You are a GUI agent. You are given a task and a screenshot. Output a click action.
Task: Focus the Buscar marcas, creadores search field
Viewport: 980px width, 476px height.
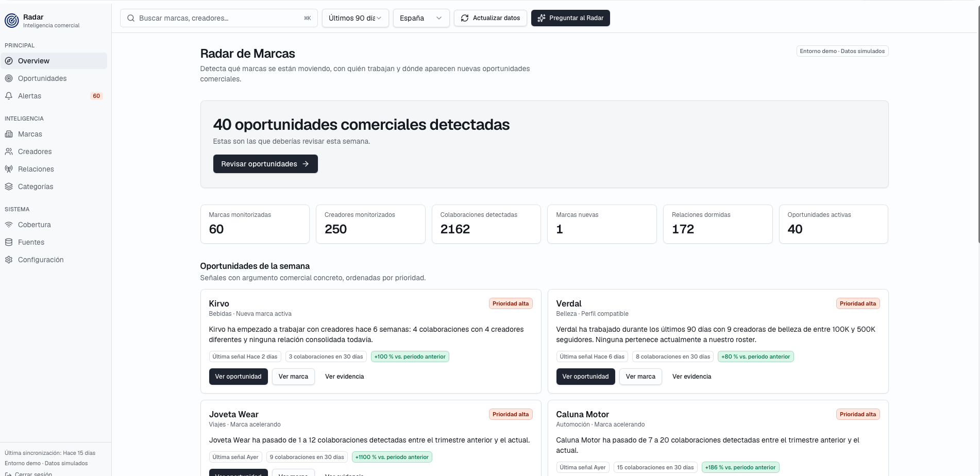(219, 18)
